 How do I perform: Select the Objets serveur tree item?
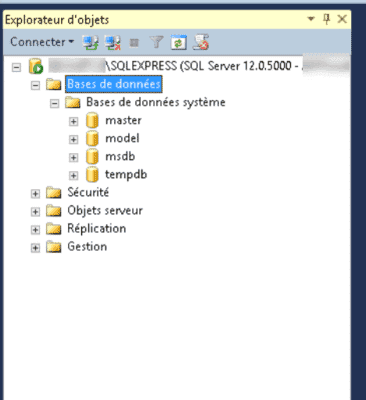tap(105, 210)
